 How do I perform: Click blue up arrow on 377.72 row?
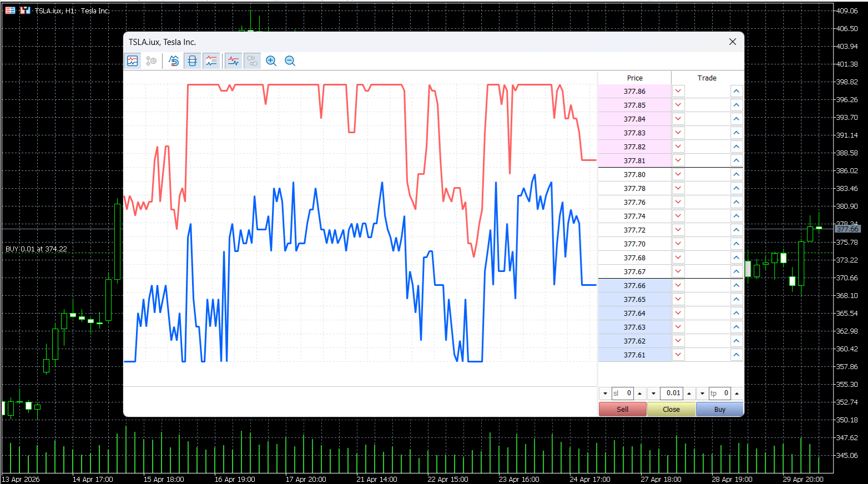coord(736,230)
